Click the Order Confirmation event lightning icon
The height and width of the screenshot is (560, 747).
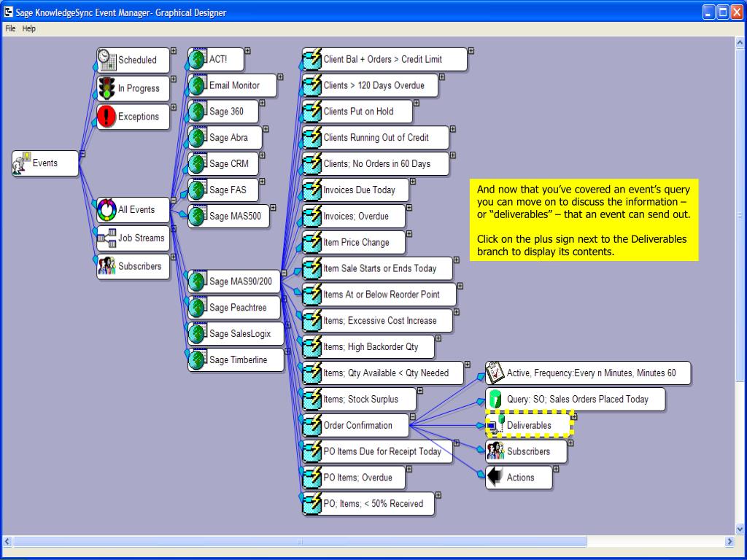(x=312, y=426)
